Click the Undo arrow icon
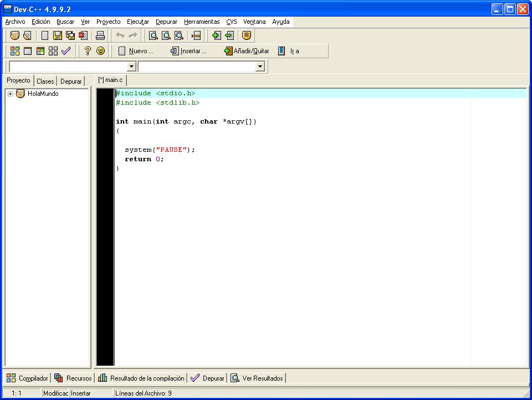 point(120,35)
